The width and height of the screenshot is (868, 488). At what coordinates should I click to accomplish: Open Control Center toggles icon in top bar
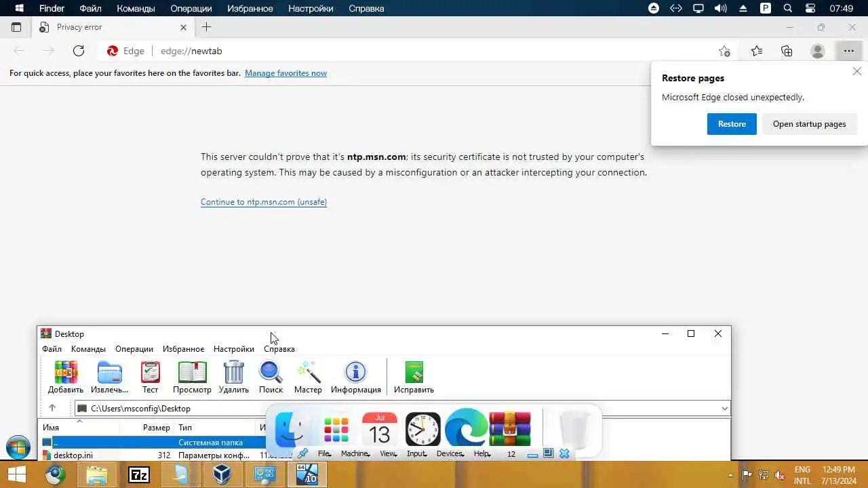810,8
